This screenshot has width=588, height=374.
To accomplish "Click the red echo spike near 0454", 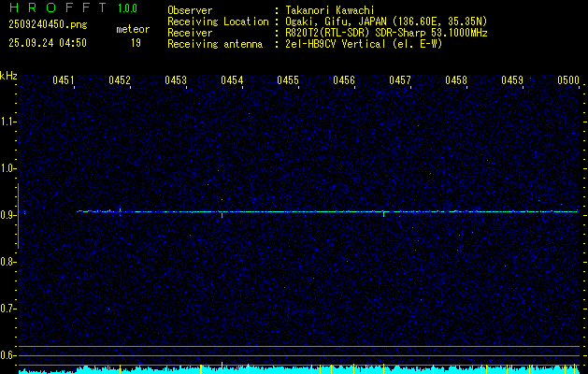I will pos(222,215).
